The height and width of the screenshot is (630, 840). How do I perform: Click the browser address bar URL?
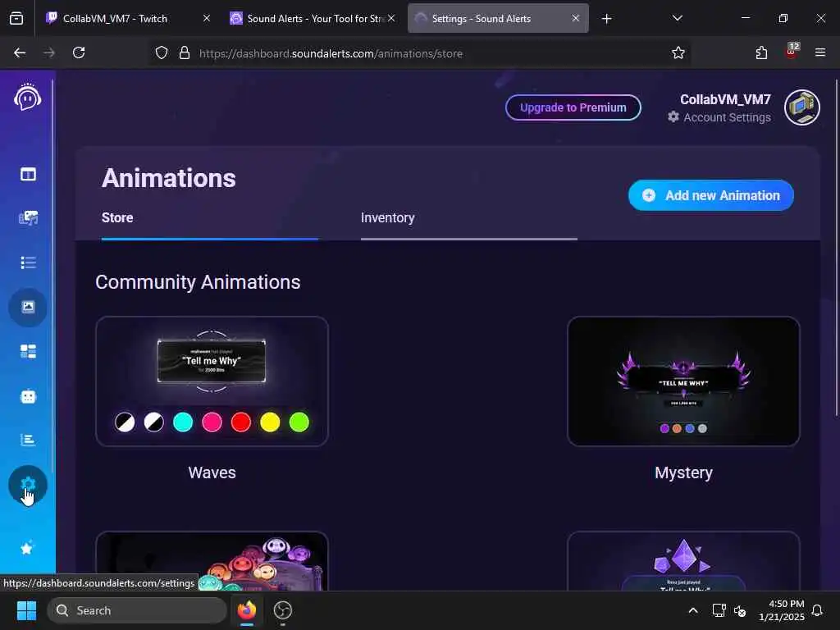pos(331,53)
